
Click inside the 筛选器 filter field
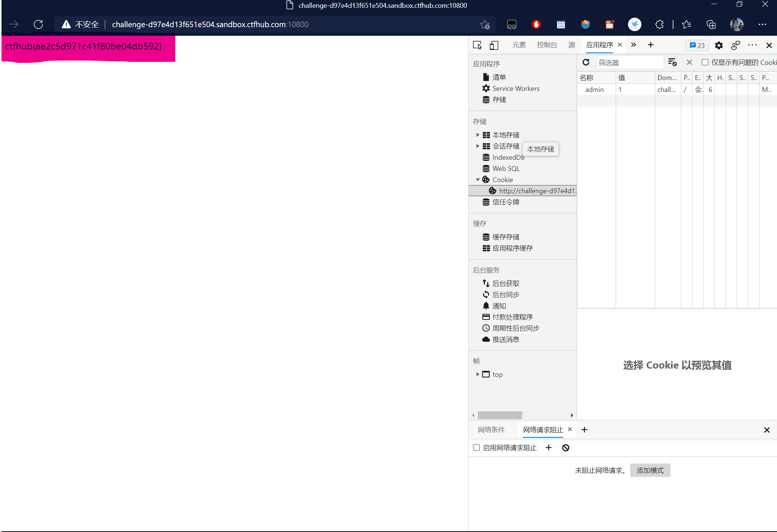click(629, 62)
